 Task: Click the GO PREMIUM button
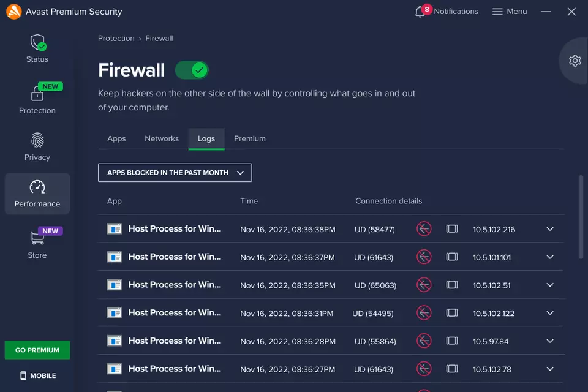37,350
